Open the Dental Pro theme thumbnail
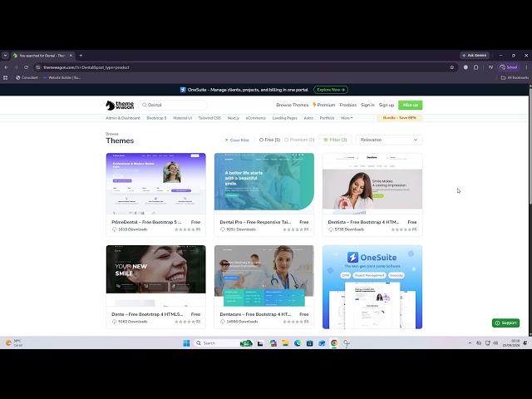 [264, 184]
